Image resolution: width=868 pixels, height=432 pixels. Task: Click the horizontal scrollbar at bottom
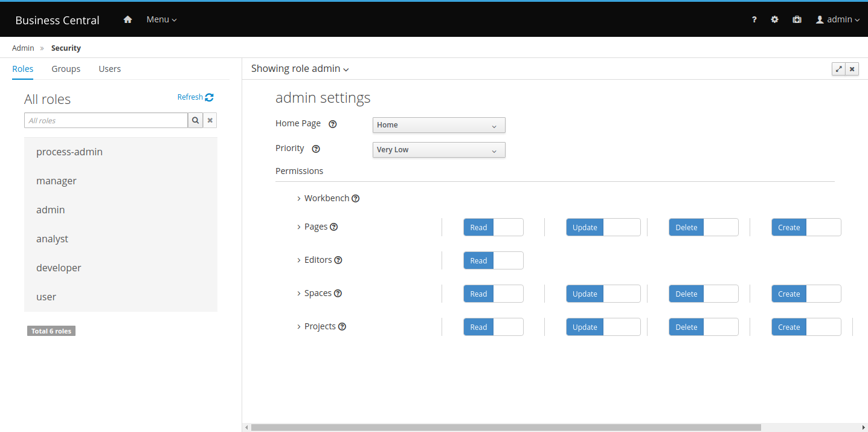(x=506, y=427)
